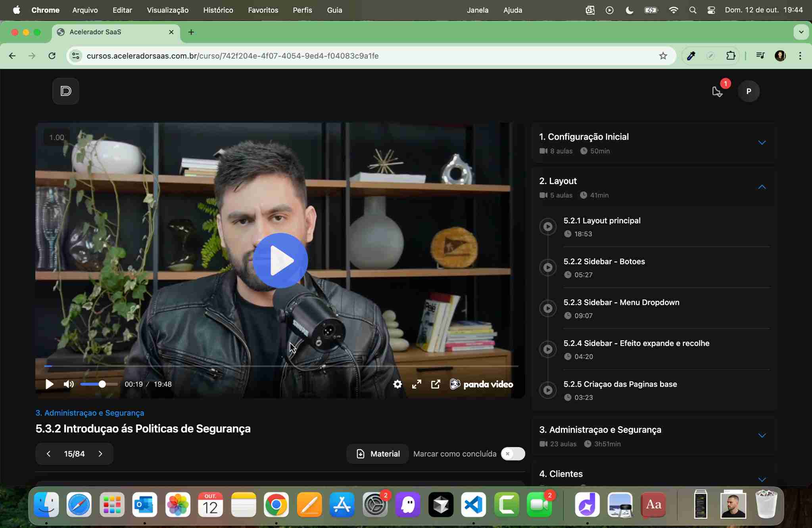
Task: Open the Histórico menu
Action: (x=218, y=10)
